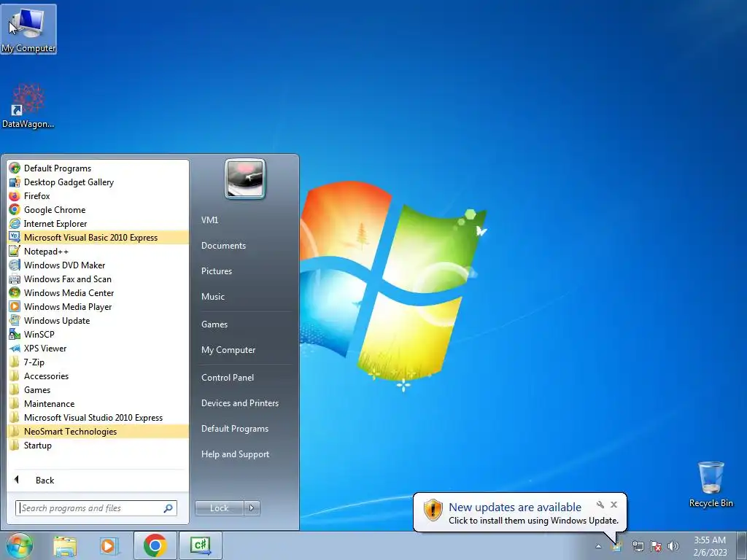This screenshot has width=747, height=560.
Task: Expand the NeoSmart Technologies folder
Action: click(98, 431)
